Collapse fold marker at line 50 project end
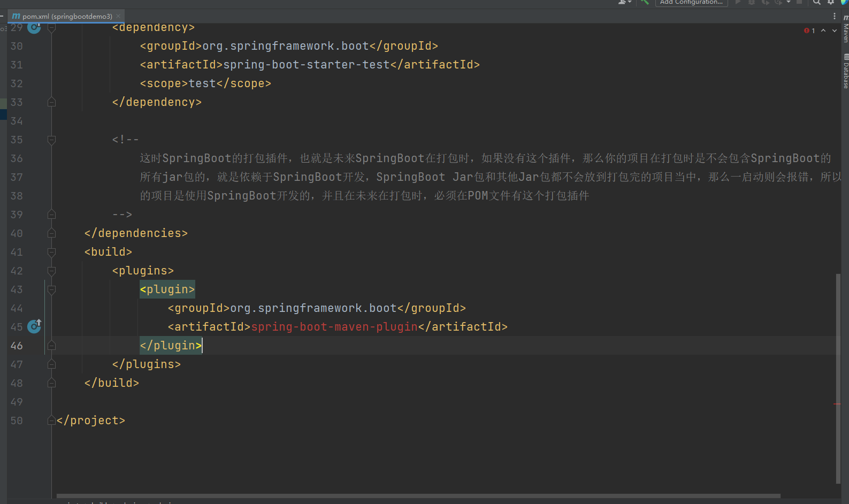849x504 pixels. point(51,420)
